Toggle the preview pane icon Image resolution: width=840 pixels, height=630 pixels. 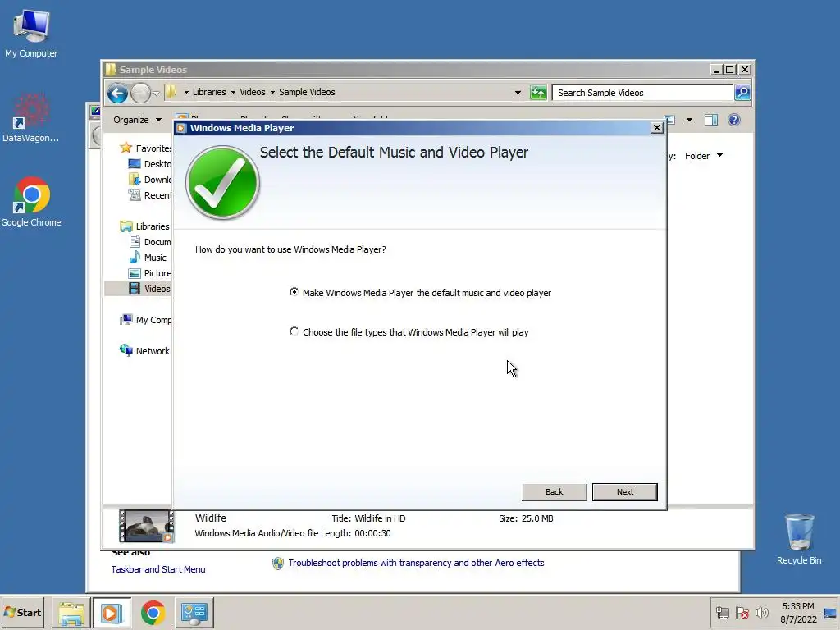(x=711, y=120)
